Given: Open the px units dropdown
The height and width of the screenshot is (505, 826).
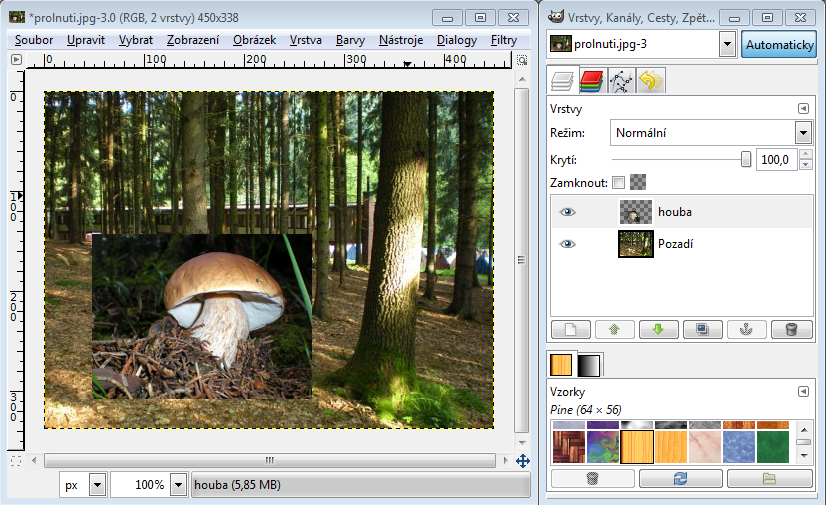Looking at the screenshot, I should pos(97,485).
